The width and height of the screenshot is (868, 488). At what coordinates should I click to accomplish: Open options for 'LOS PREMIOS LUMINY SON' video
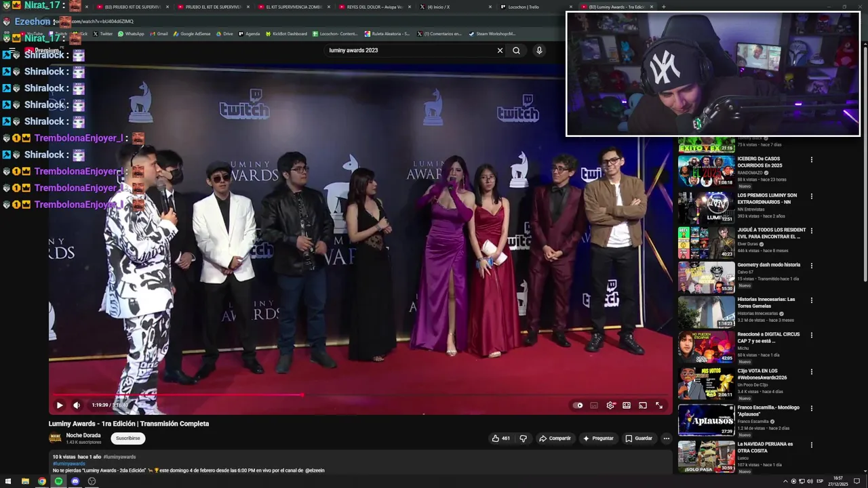[x=811, y=197]
